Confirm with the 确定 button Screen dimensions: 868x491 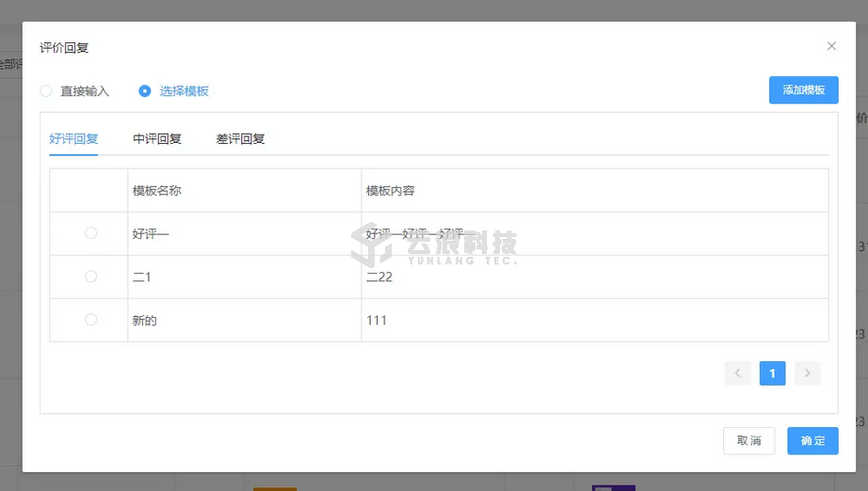tap(812, 441)
